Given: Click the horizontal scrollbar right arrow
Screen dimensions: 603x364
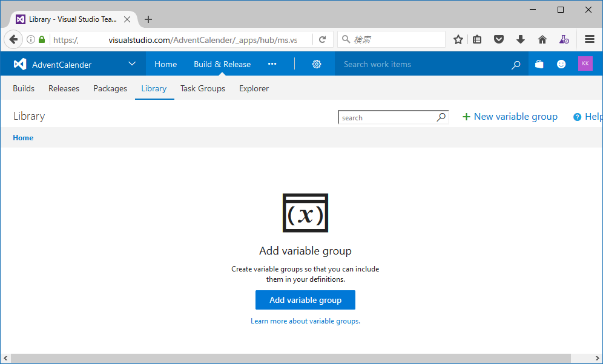Looking at the screenshot, I should click(597, 358).
